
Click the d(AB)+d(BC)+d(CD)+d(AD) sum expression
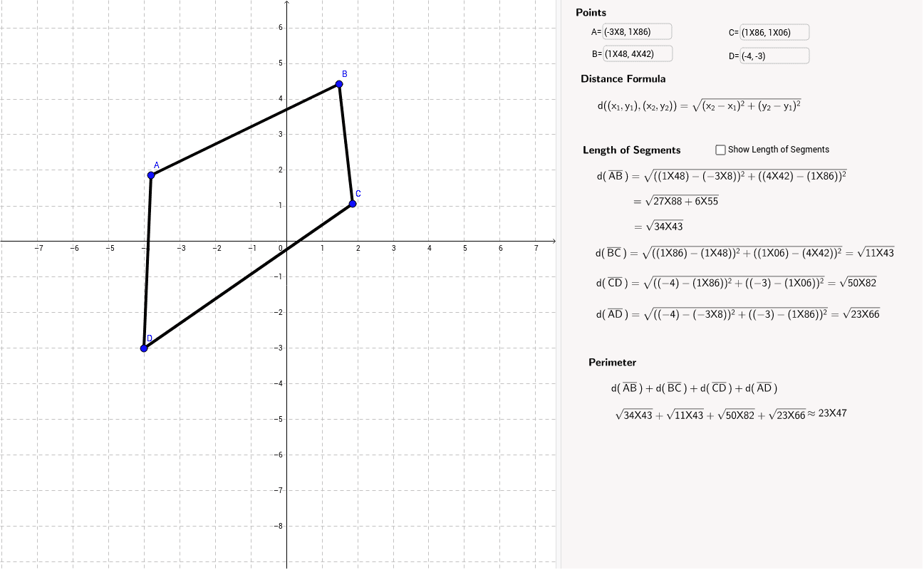pyautogui.click(x=694, y=388)
